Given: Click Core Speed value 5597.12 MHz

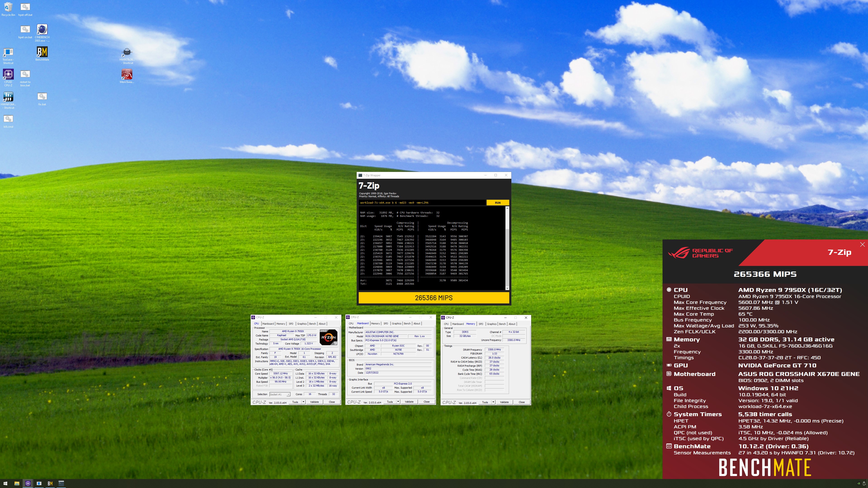Looking at the screenshot, I should 281,373.
